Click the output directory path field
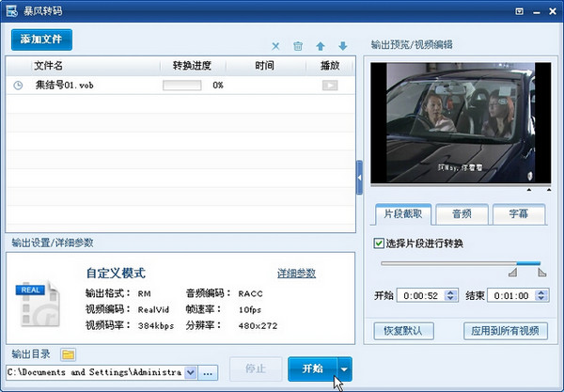564x392 pixels. tap(95, 372)
